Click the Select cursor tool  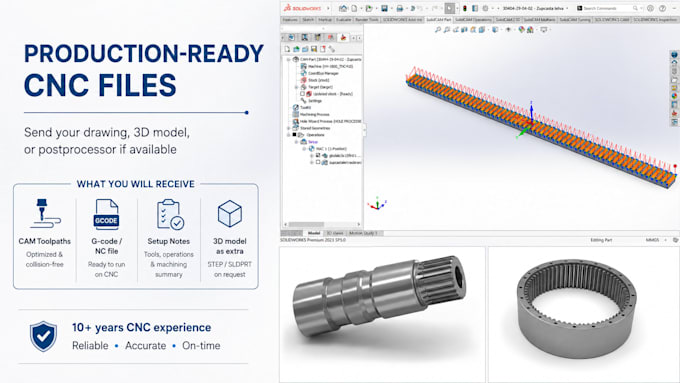coord(450,8)
